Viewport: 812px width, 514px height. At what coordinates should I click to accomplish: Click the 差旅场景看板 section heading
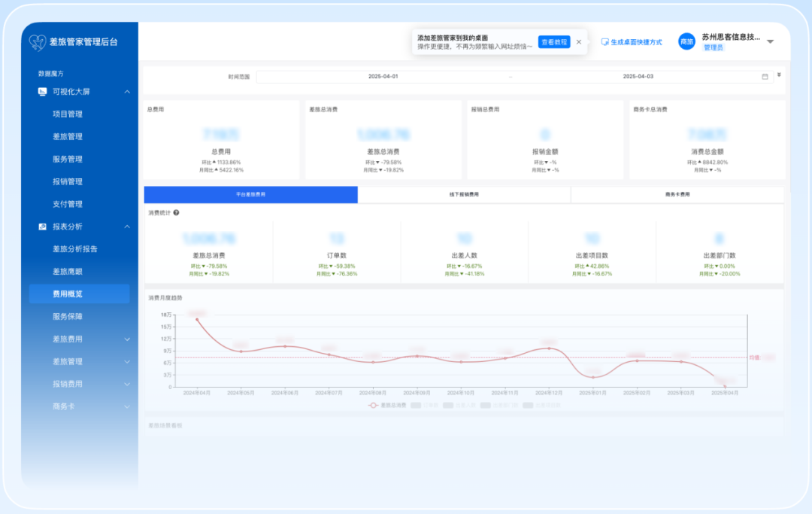pyautogui.click(x=165, y=425)
